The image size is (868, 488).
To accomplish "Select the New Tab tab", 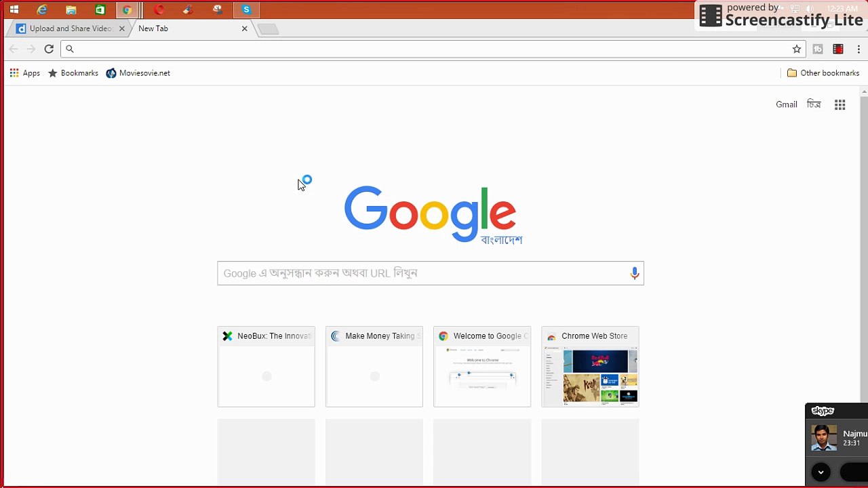I will pos(189,28).
